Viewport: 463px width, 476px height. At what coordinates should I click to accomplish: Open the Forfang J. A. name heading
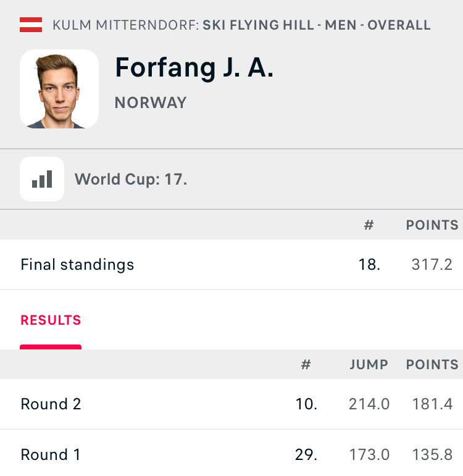(194, 69)
